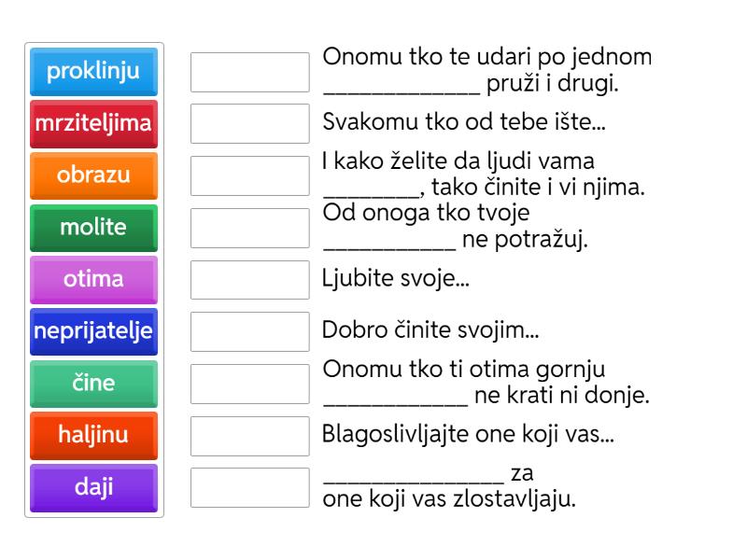Pick the dark blue 'neprijatelje' tile

93,331
